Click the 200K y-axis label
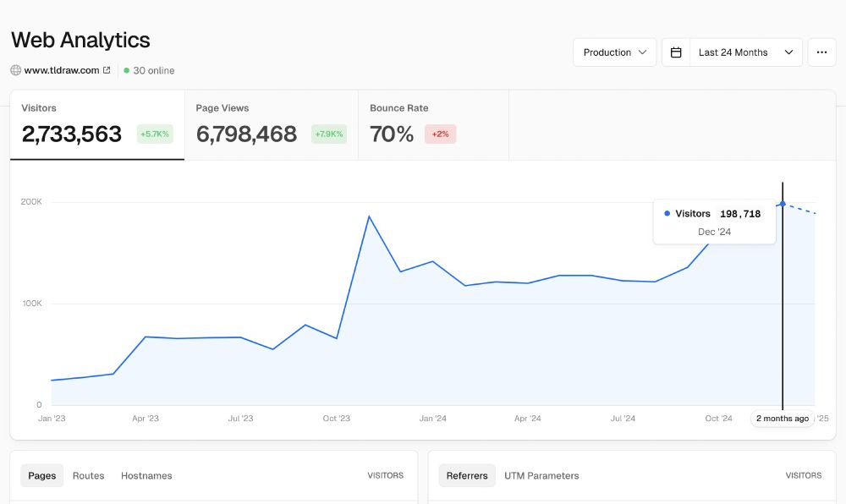 (31, 201)
